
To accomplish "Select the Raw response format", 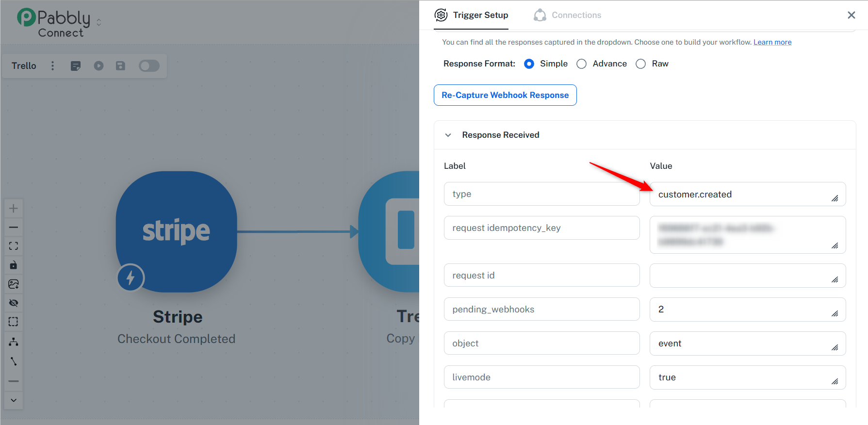I will click(641, 64).
